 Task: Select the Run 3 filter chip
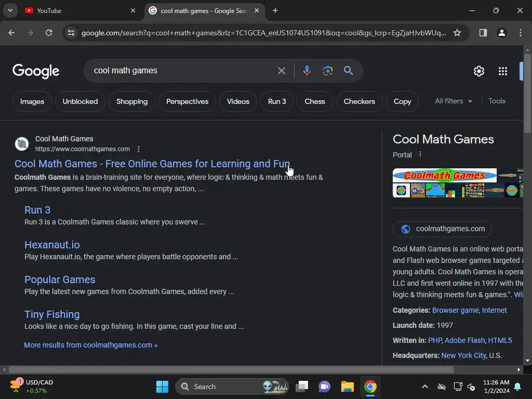[x=277, y=101]
